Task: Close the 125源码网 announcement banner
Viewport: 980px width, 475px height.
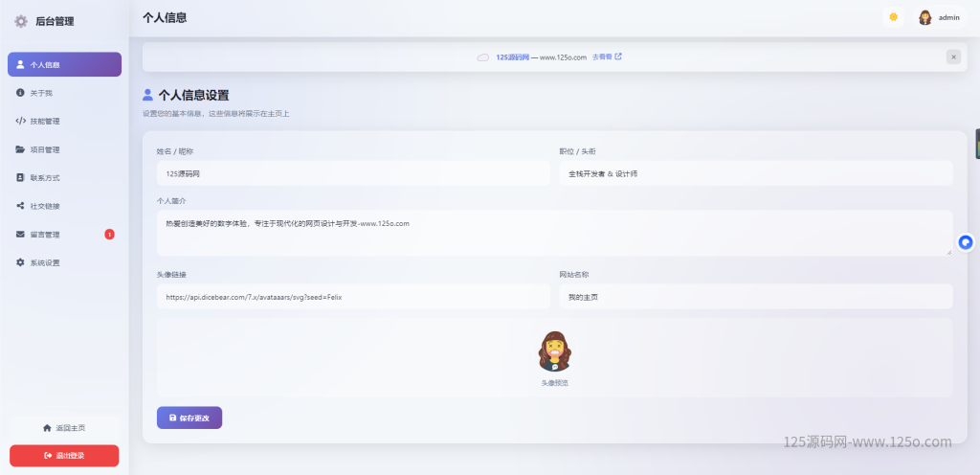Action: [x=953, y=57]
